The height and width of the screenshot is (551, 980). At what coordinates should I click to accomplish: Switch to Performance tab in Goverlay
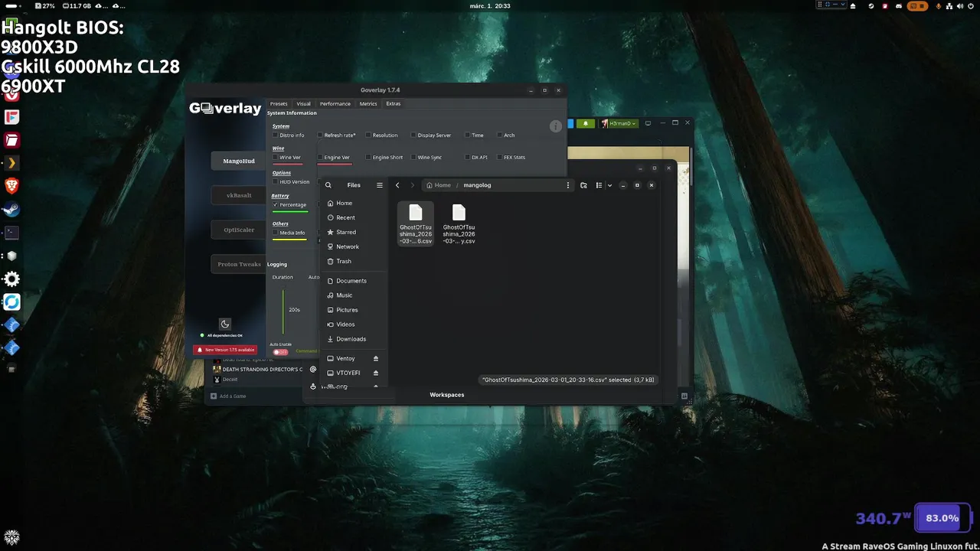pyautogui.click(x=335, y=103)
